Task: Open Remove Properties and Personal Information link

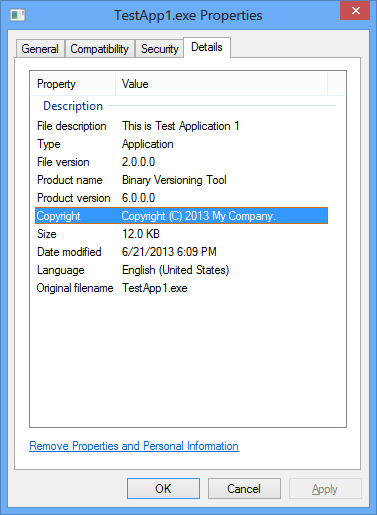Action: click(134, 446)
